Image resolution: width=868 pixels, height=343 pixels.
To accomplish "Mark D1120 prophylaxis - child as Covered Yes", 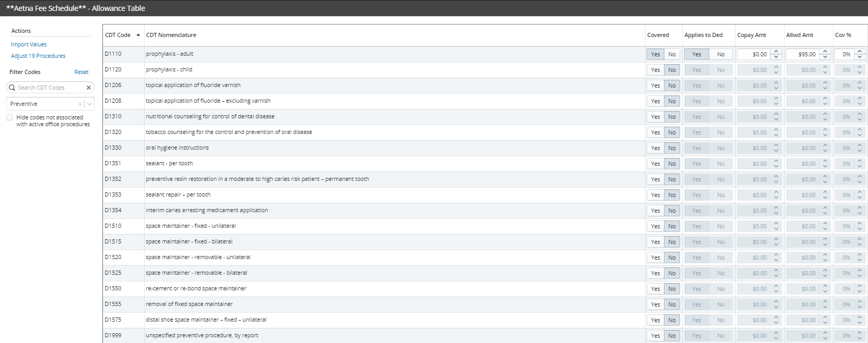I will [x=656, y=70].
